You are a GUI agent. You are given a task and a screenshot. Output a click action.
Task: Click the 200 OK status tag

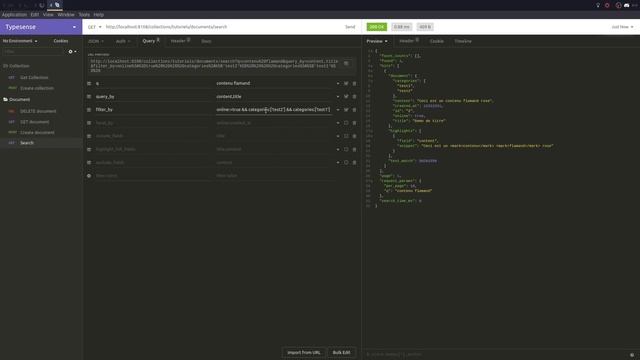click(x=376, y=27)
